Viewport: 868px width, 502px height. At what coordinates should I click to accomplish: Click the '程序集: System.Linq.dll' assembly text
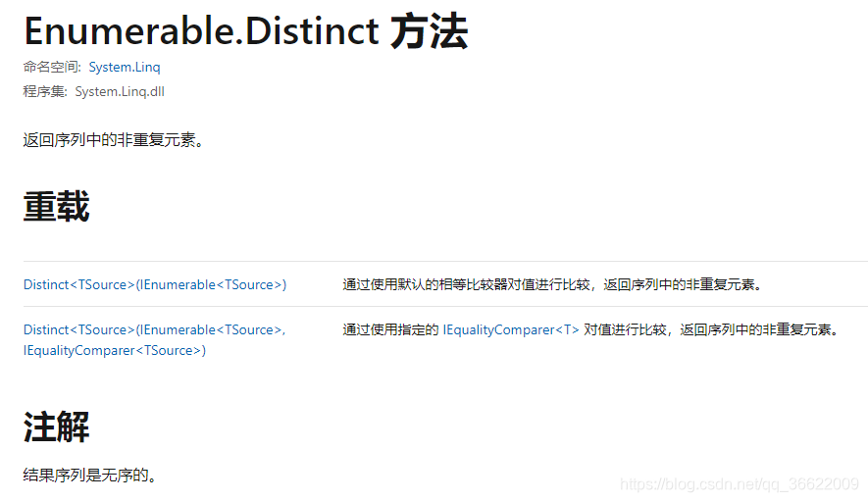coord(93,92)
